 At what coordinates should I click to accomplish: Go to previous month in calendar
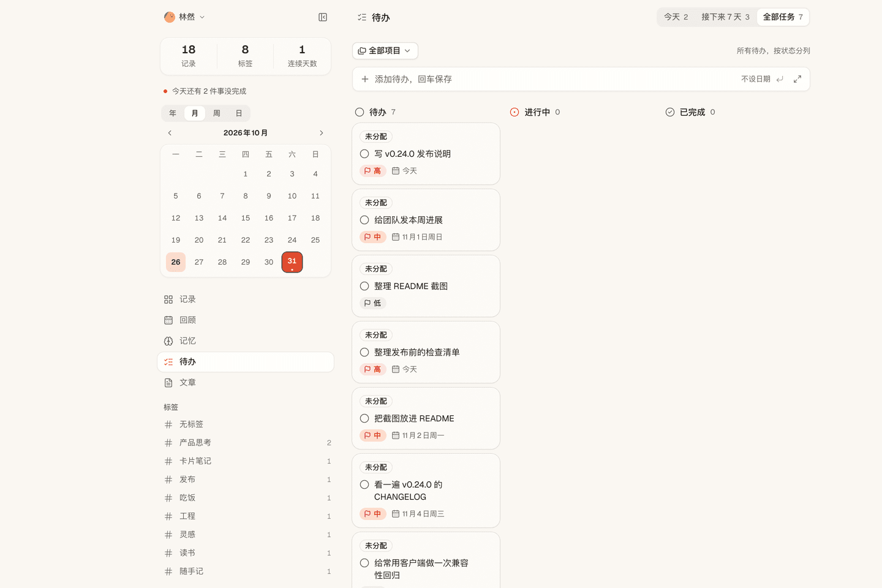coord(170,133)
